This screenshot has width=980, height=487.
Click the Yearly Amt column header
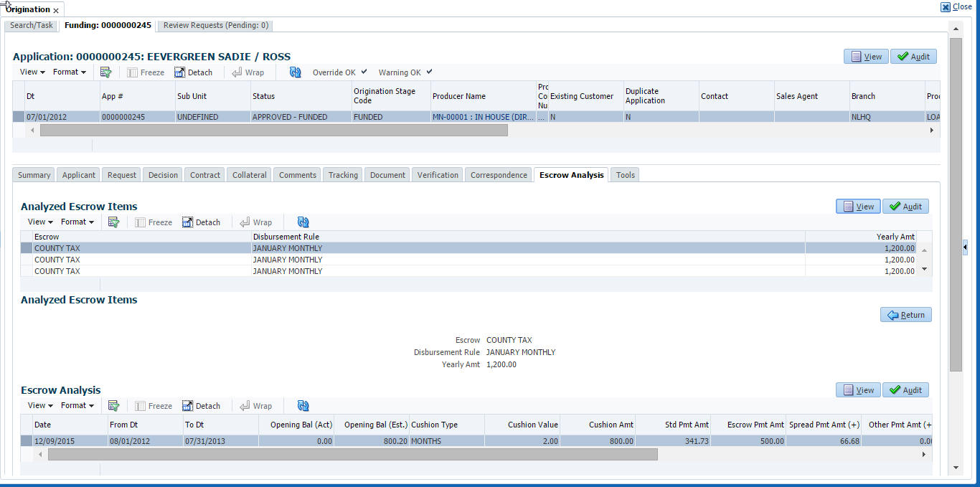click(x=861, y=237)
